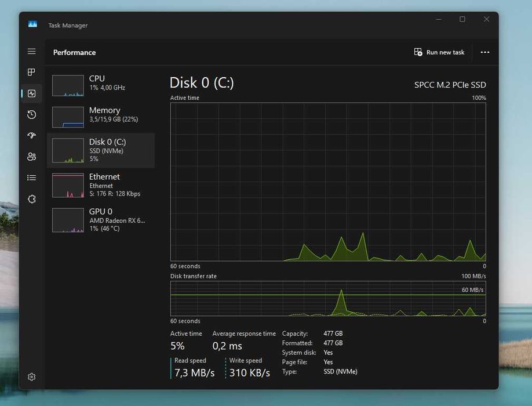Image resolution: width=532 pixels, height=406 pixels.
Task: Click the Task Manager window title
Action: coord(68,26)
